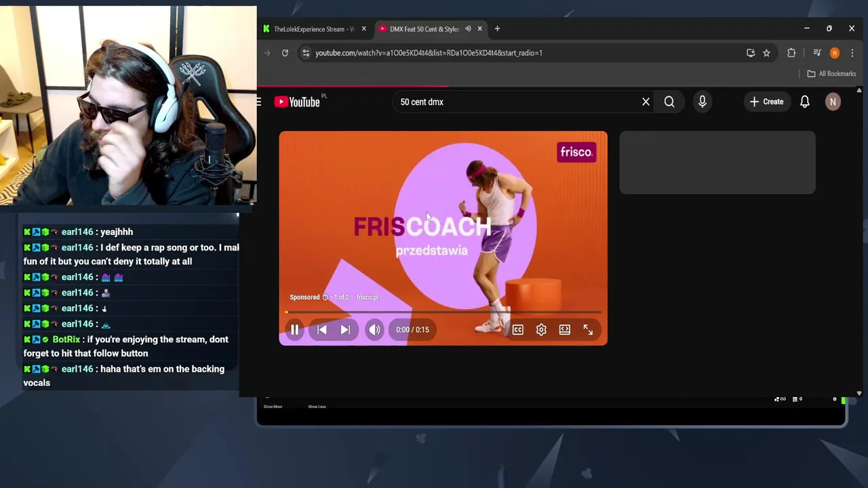The image size is (868, 488).
Task: Open the Create menu button
Action: click(767, 102)
